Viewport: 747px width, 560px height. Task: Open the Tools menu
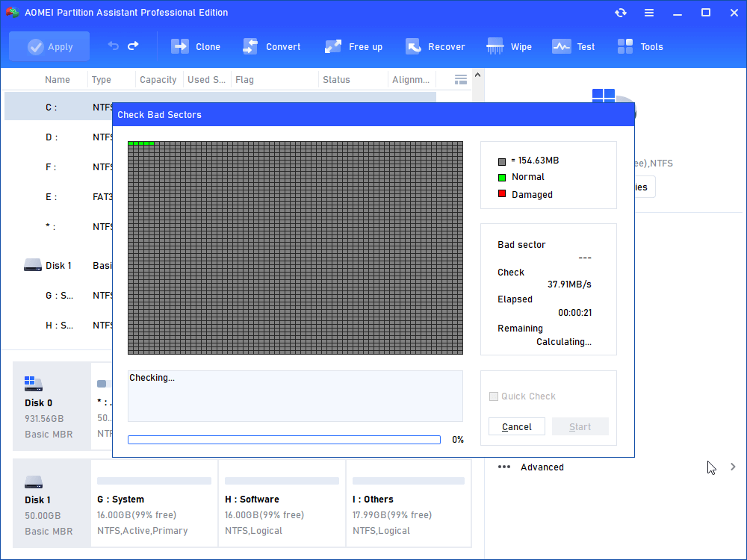[640, 46]
